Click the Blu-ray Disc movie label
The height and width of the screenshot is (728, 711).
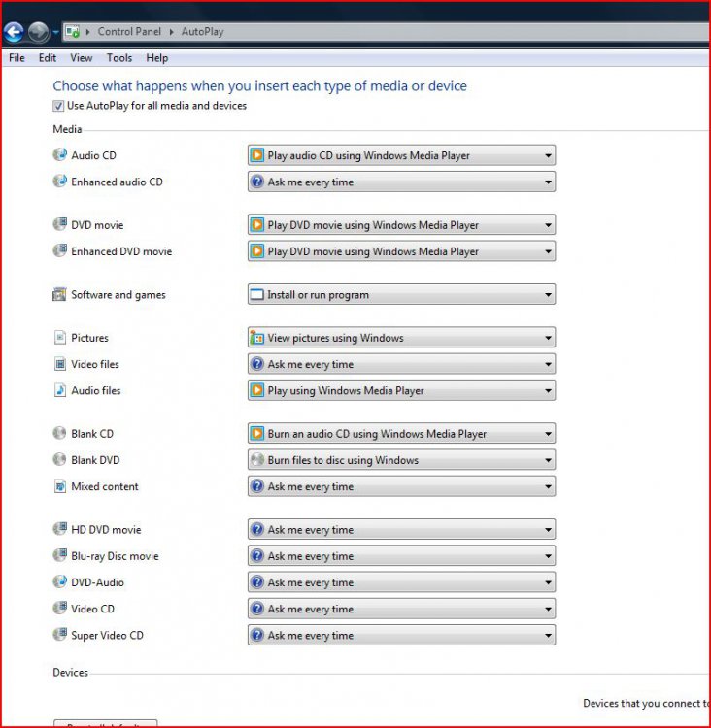point(115,556)
